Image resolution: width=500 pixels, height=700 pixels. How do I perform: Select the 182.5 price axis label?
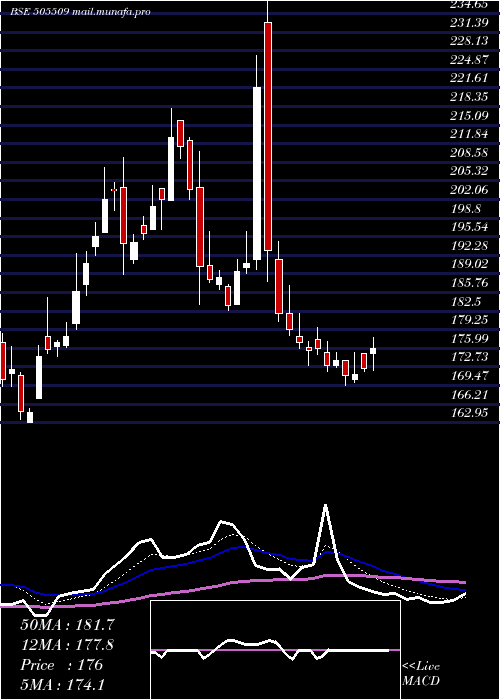click(x=467, y=301)
